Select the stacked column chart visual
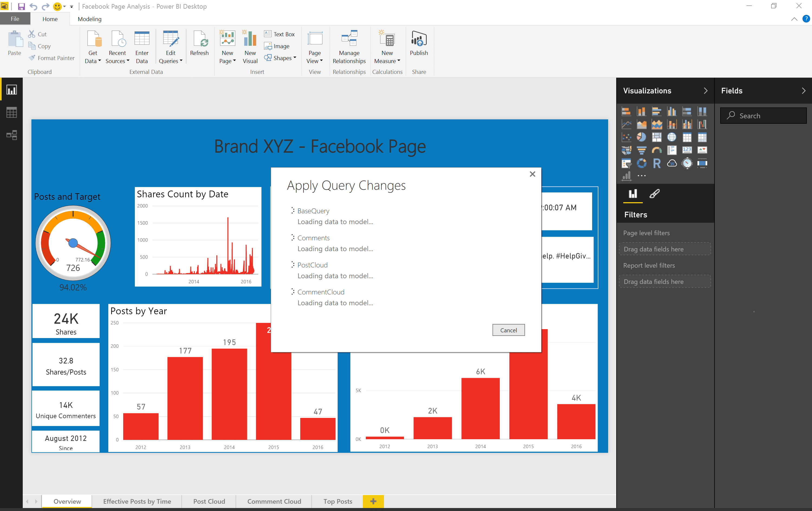 (x=641, y=111)
